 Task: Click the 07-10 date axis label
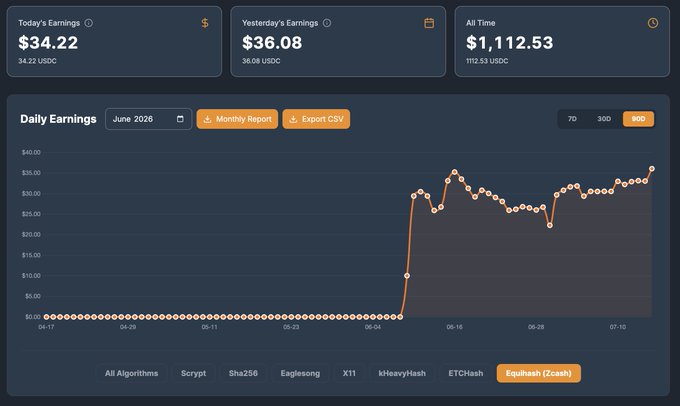click(618, 327)
